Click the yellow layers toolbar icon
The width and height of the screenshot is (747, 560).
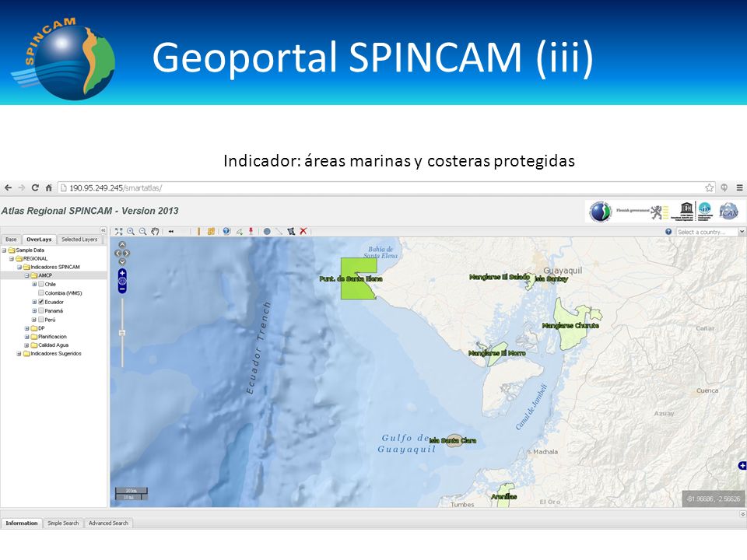211,232
